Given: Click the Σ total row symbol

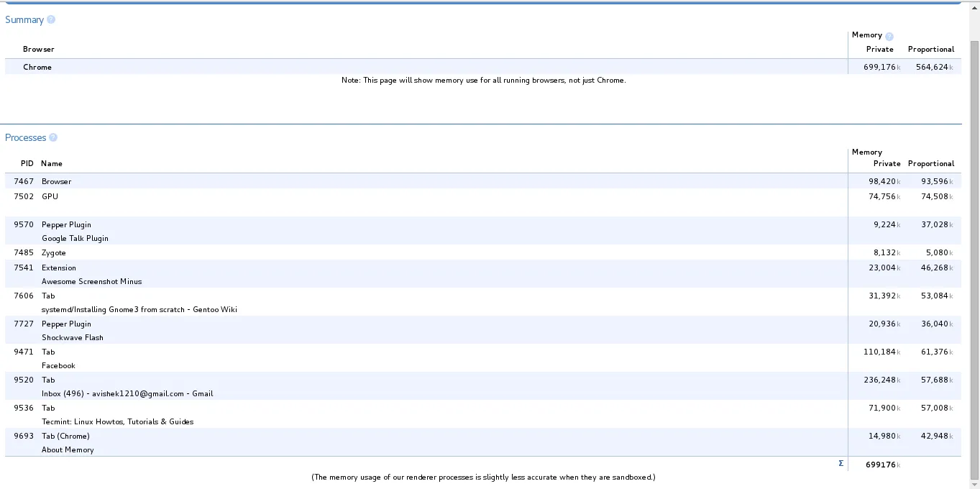Looking at the screenshot, I should coord(841,463).
